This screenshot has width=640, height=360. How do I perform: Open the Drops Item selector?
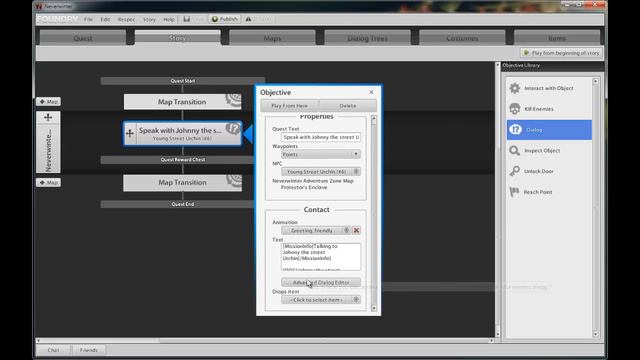[321, 300]
